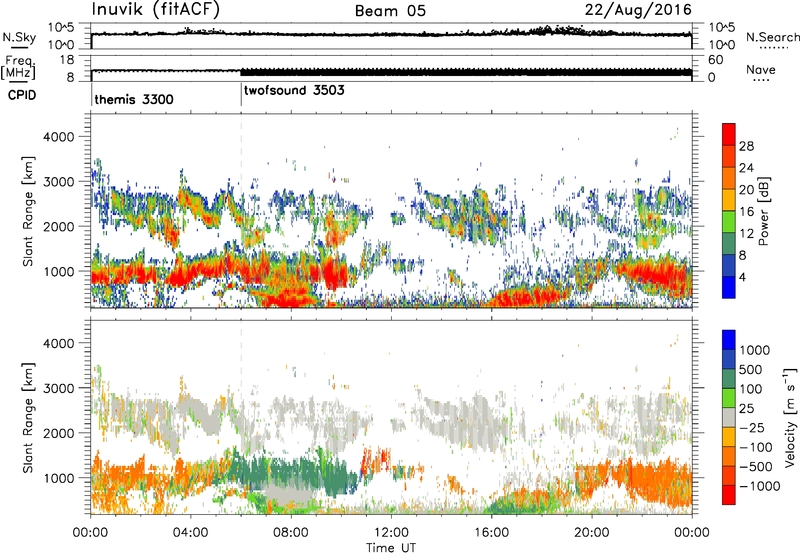Pick the velocity swatch between 25 and 100
The image size is (800, 554).
coord(729,398)
